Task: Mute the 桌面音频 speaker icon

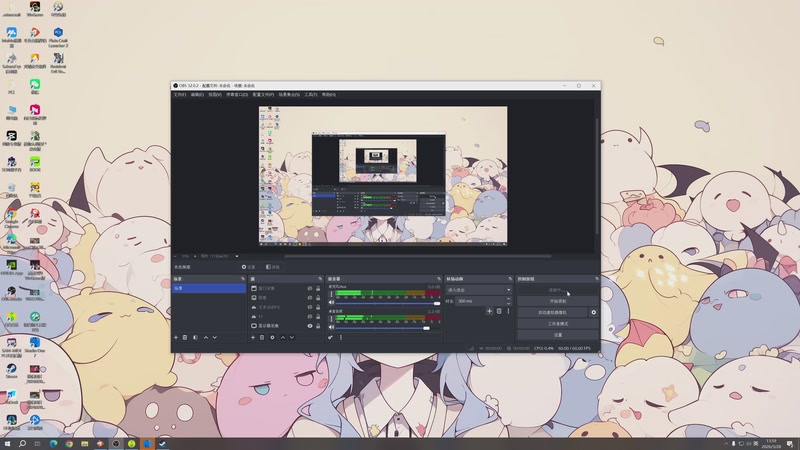Action: tap(331, 328)
